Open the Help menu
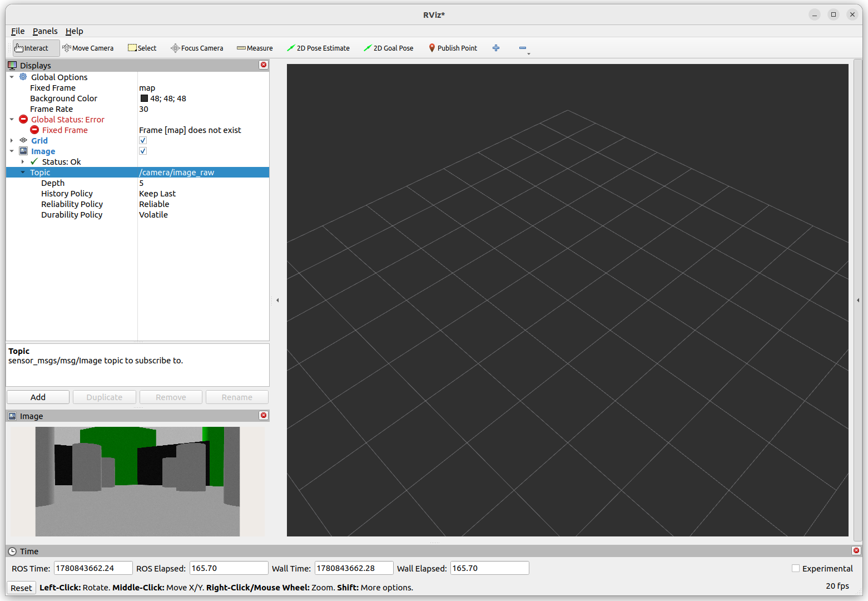The width and height of the screenshot is (868, 601). pos(75,31)
